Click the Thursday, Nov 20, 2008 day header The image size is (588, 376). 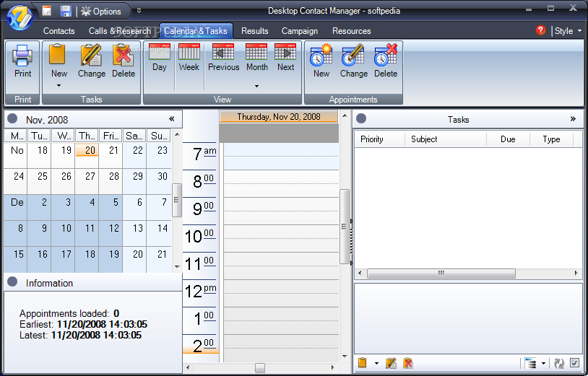tap(279, 116)
